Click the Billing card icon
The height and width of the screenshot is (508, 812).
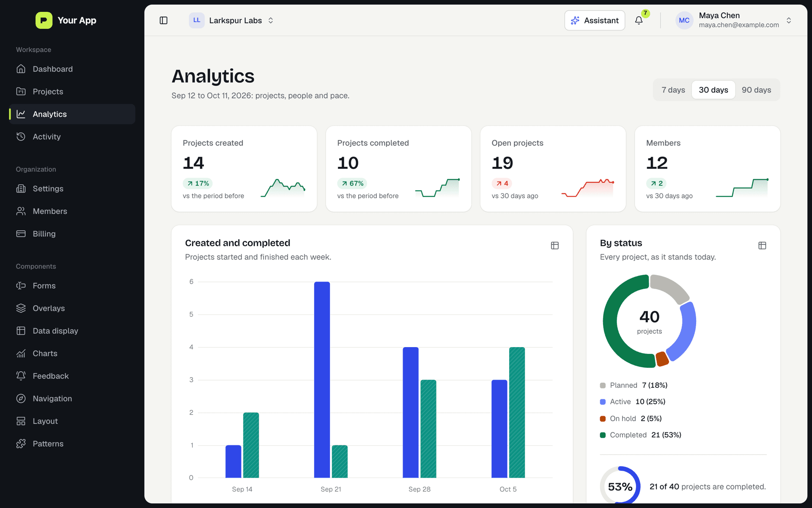[21, 234]
